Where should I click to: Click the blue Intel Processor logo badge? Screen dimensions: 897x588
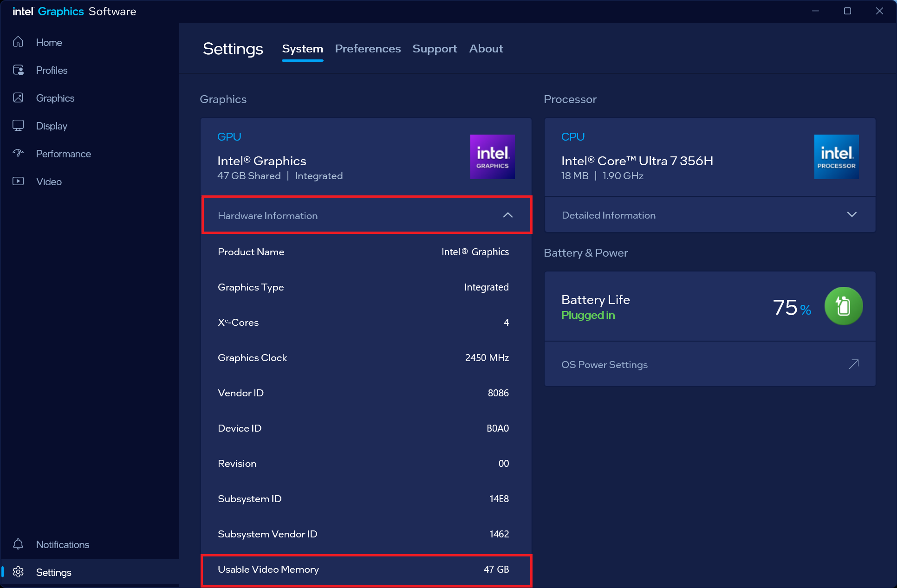[x=837, y=157]
